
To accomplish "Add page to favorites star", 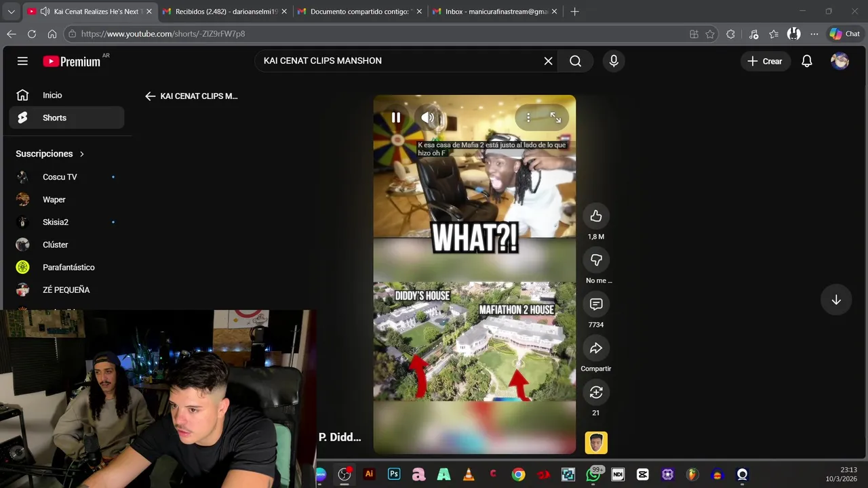I will (710, 34).
